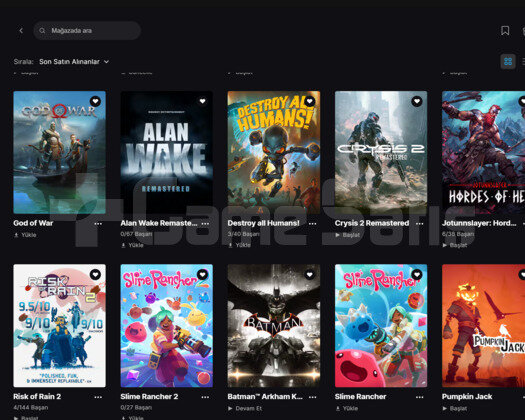525x420 pixels.
Task: Toggle favorite heart on Batman Arkham Knight
Action: pyautogui.click(x=310, y=275)
